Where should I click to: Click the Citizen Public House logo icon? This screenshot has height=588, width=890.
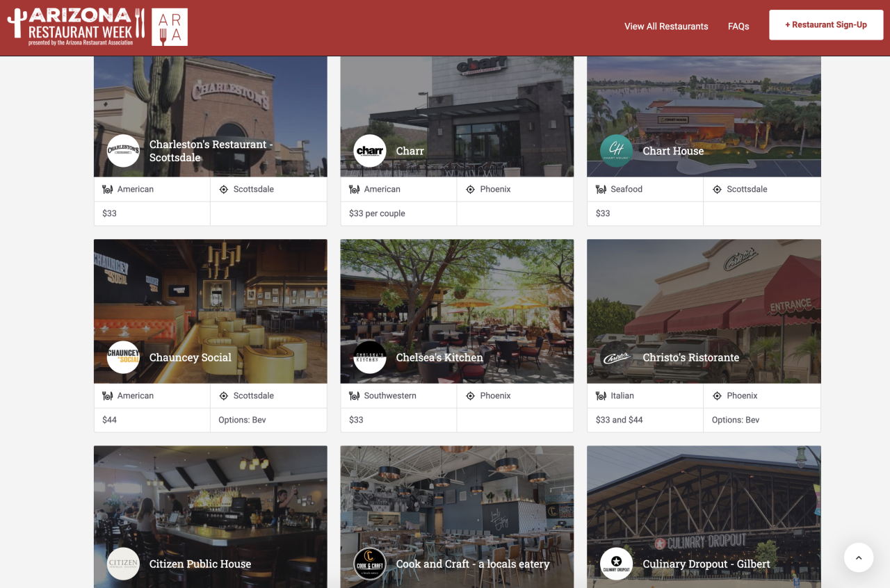click(x=123, y=564)
